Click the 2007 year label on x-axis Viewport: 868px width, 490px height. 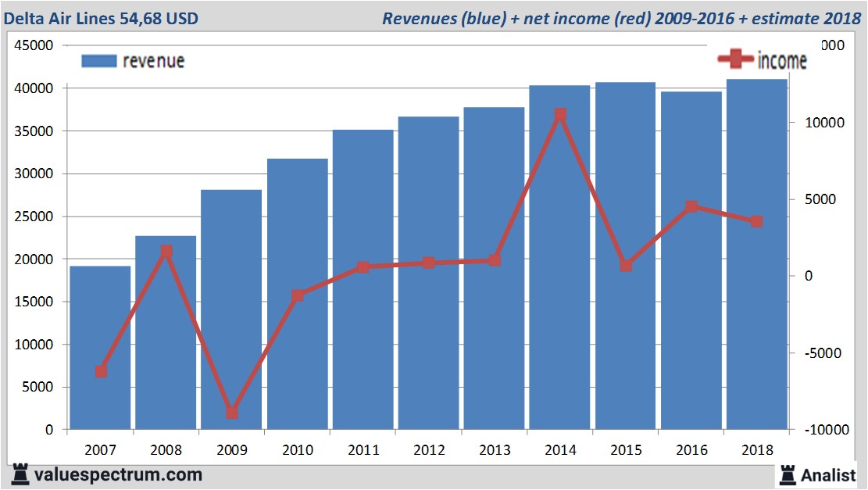(x=100, y=449)
